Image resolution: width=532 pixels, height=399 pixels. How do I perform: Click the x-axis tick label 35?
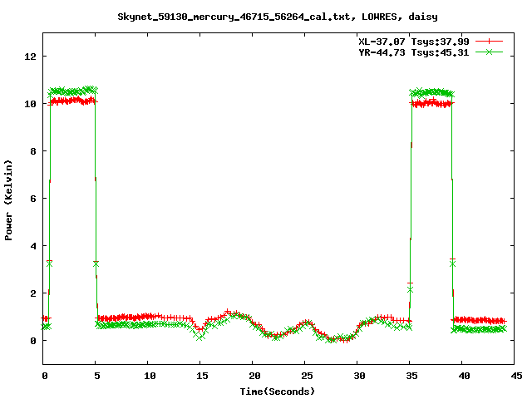412,376
